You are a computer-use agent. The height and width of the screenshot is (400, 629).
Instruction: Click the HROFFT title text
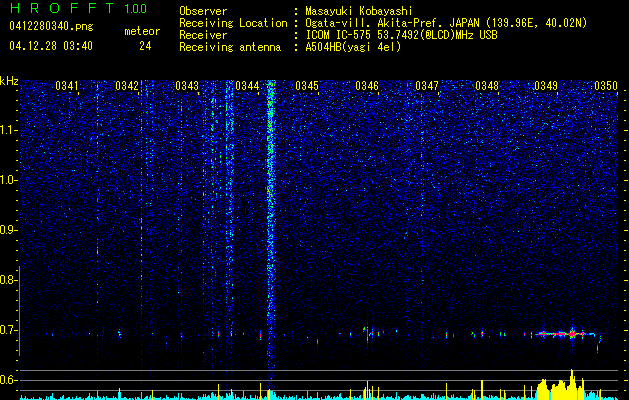pos(62,8)
